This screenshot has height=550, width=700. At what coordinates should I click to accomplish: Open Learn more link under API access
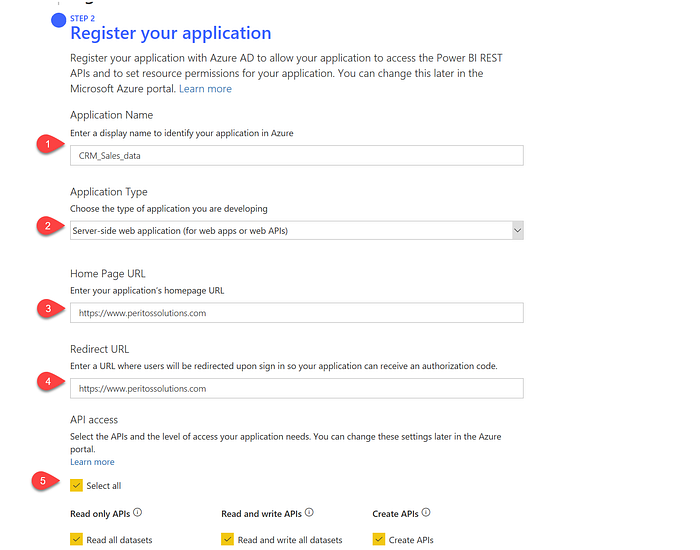tap(92, 462)
